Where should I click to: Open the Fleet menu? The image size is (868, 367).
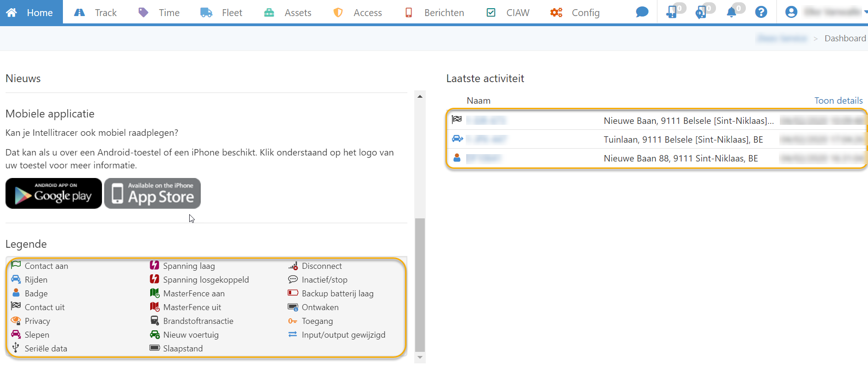point(221,13)
